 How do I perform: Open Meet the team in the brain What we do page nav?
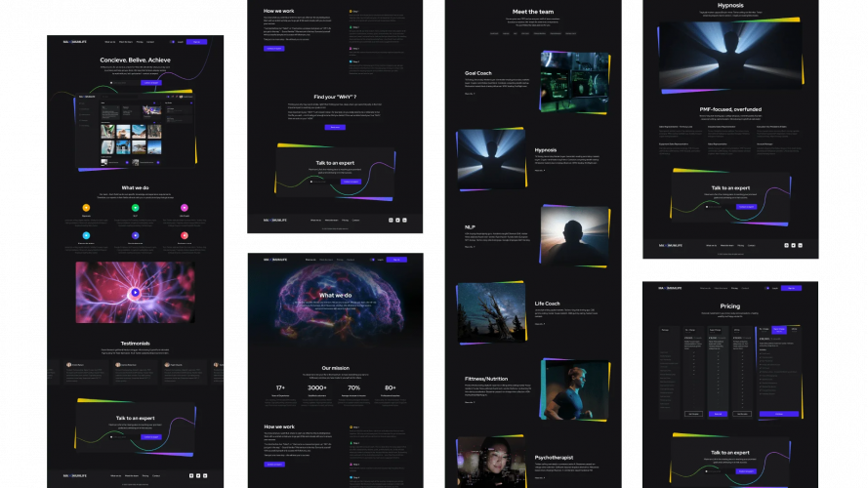326,260
